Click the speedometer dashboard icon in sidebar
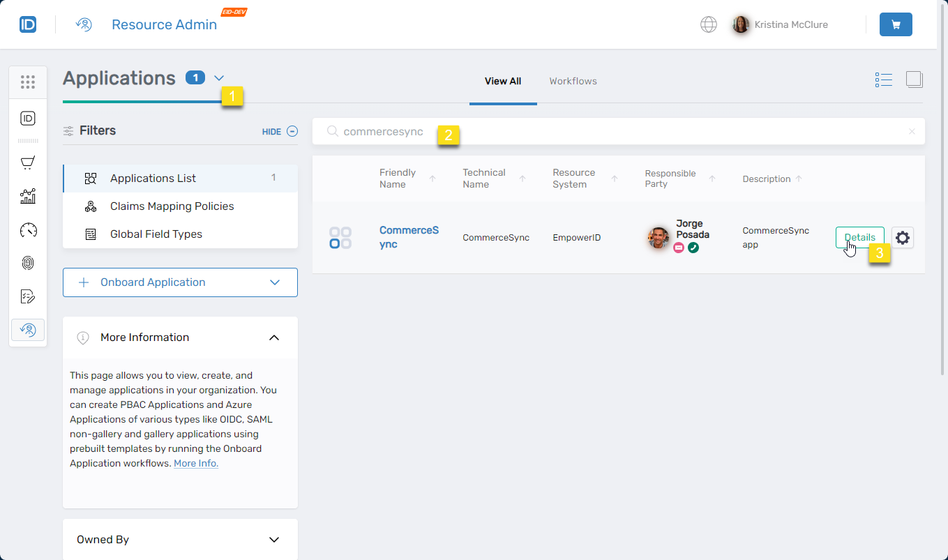Screen dimensions: 948x560 pyautogui.click(x=28, y=230)
